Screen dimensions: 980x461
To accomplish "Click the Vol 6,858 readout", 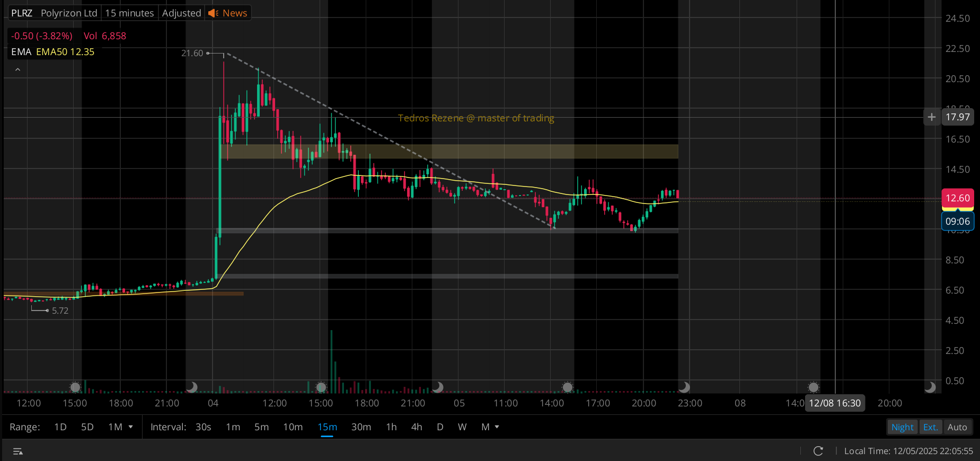I will point(105,36).
